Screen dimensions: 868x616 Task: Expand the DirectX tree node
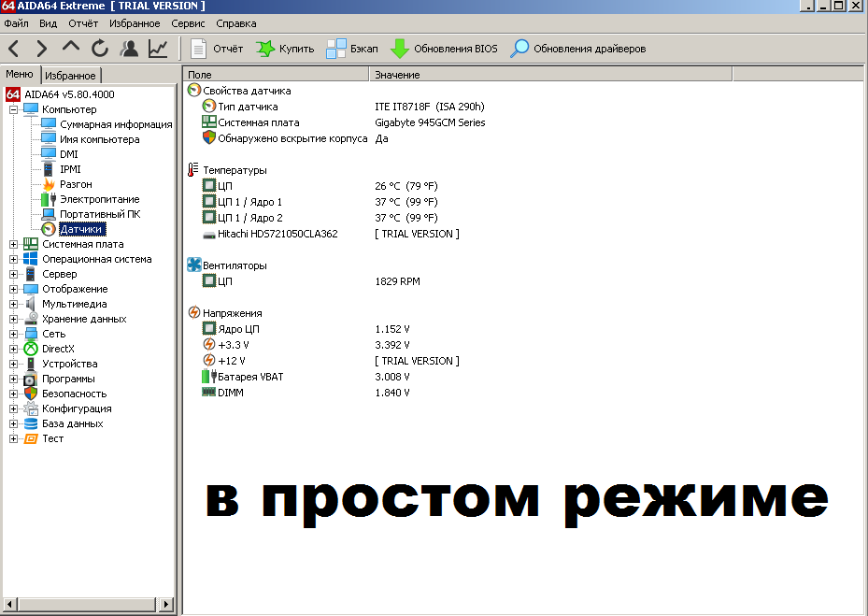tap(13, 349)
